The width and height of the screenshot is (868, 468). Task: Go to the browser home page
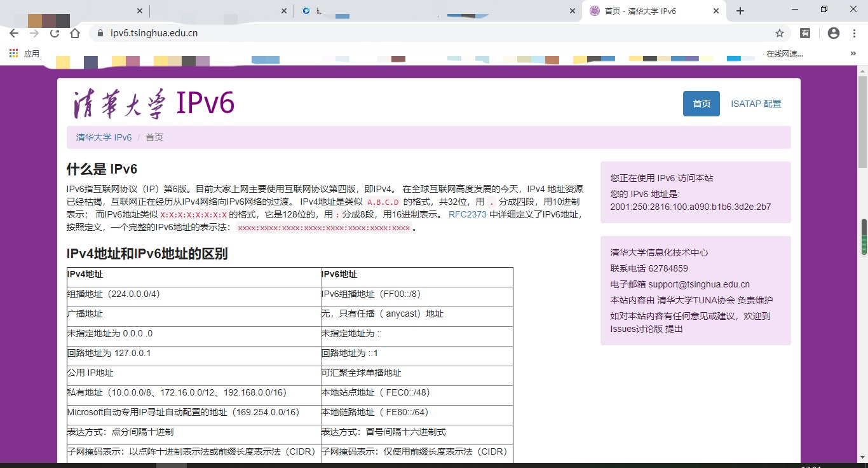75,33
